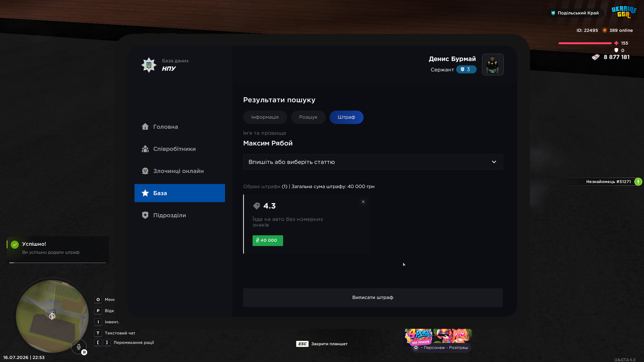The width and height of the screenshot is (644, 362).
Task: Click the armor shield icon above balance
Action: coord(616,50)
